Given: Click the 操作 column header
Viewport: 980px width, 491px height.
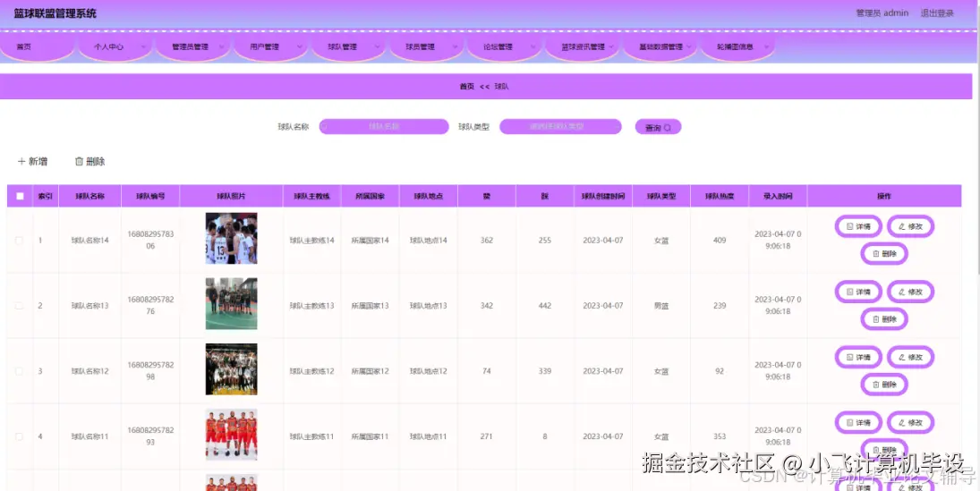Looking at the screenshot, I should (x=883, y=196).
